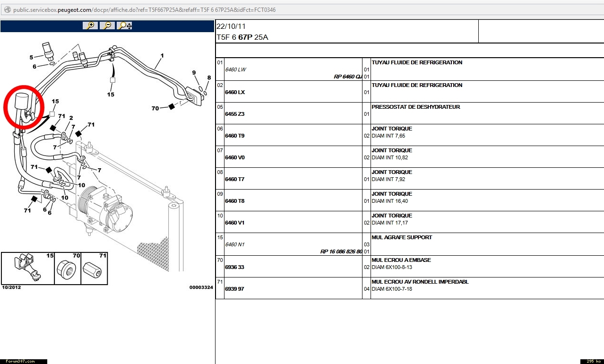The width and height of the screenshot is (604, 364).
Task: Click the TUYAU FLUIDE DE REFRIGERATION row 01
Action: pyautogui.click(x=417, y=62)
